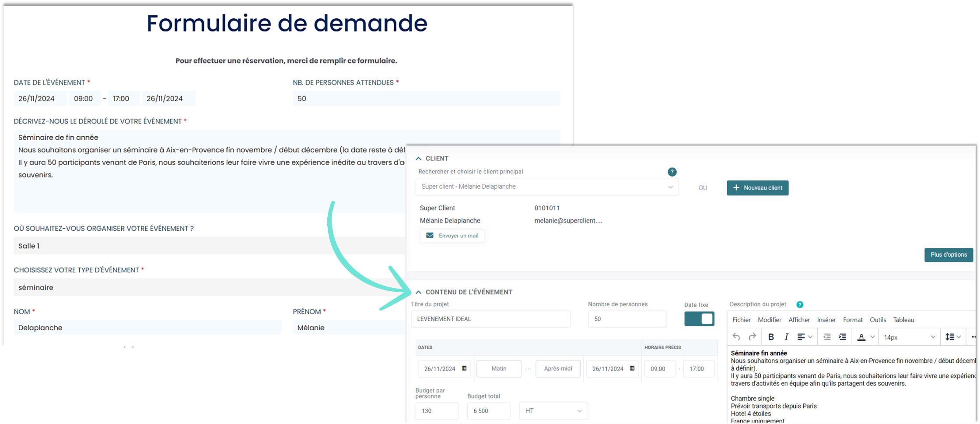980x424 pixels.
Task: Click the text alignment icon
Action: pyautogui.click(x=801, y=337)
